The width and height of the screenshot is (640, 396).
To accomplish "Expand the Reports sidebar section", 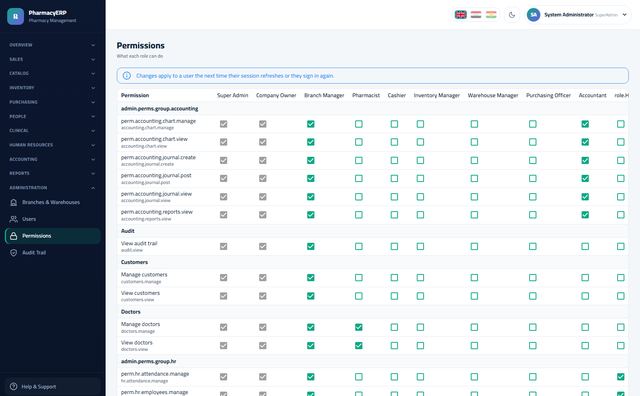I will coord(53,173).
